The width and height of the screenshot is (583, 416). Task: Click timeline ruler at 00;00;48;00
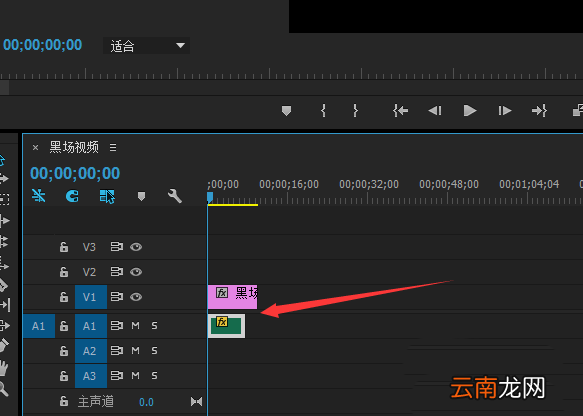click(449, 184)
